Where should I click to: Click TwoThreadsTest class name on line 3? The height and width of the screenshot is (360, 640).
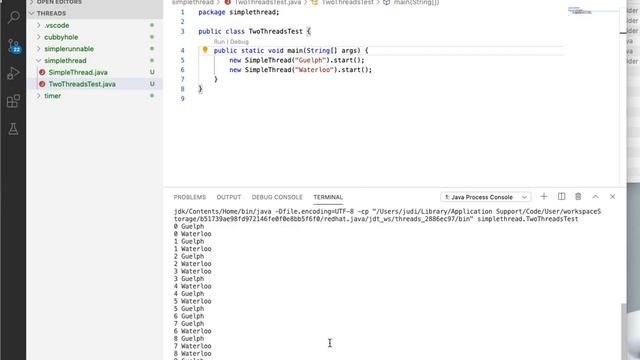[276, 31]
